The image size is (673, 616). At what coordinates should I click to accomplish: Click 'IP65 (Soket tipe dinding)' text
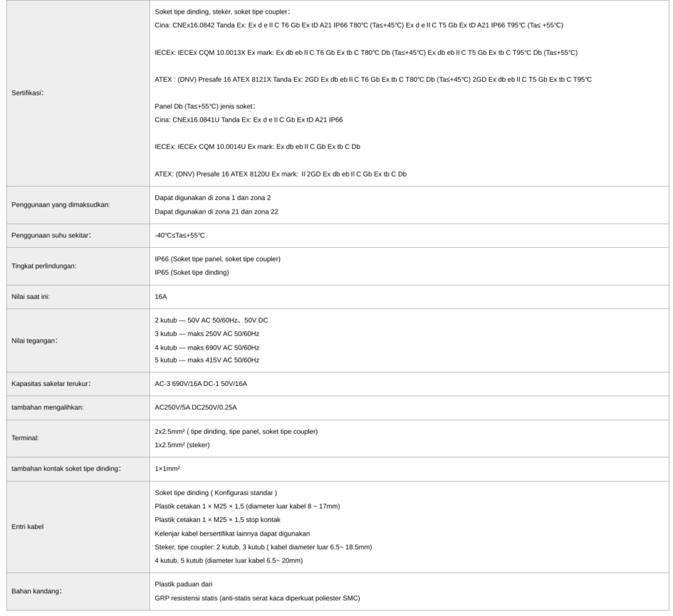(x=192, y=273)
